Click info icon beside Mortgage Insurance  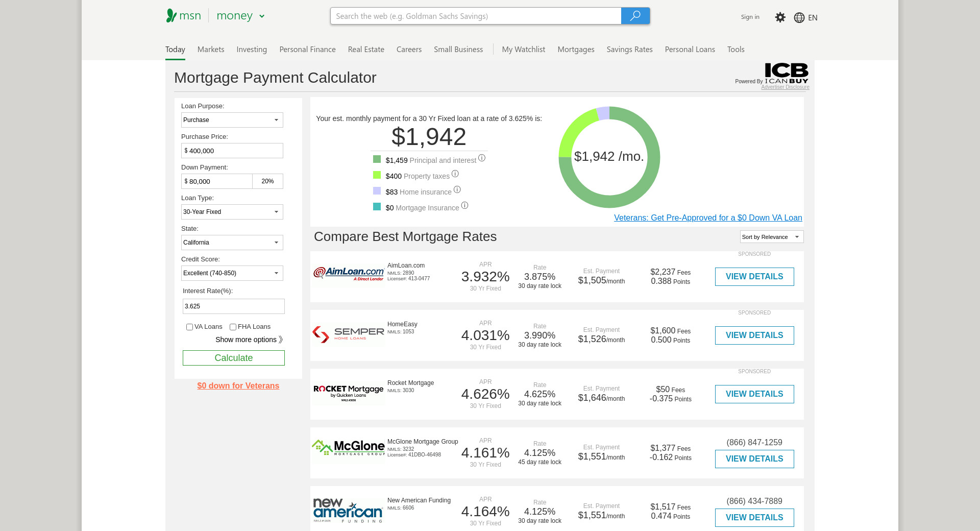(464, 206)
